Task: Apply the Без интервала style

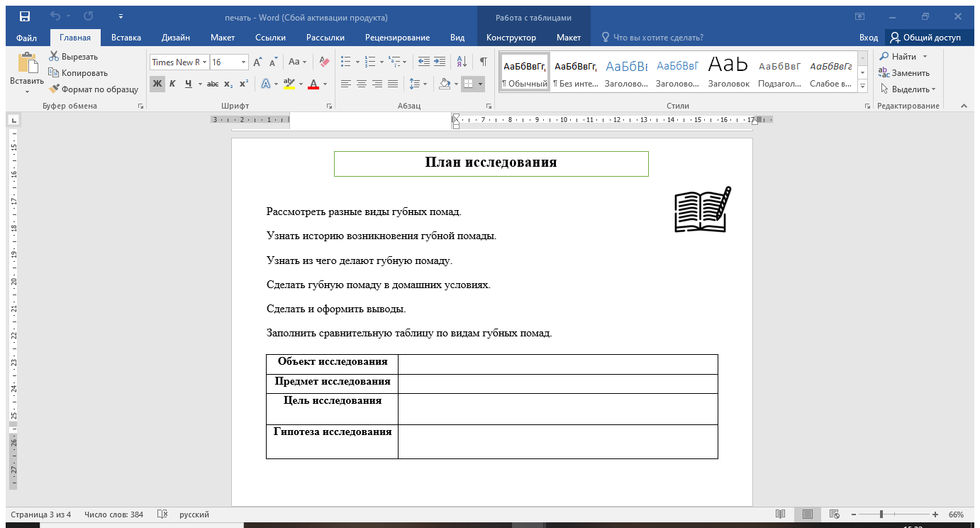Action: [x=575, y=72]
